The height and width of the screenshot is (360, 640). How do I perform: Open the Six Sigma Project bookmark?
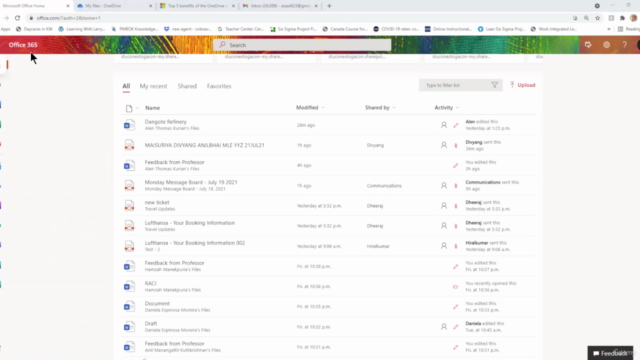click(x=293, y=29)
